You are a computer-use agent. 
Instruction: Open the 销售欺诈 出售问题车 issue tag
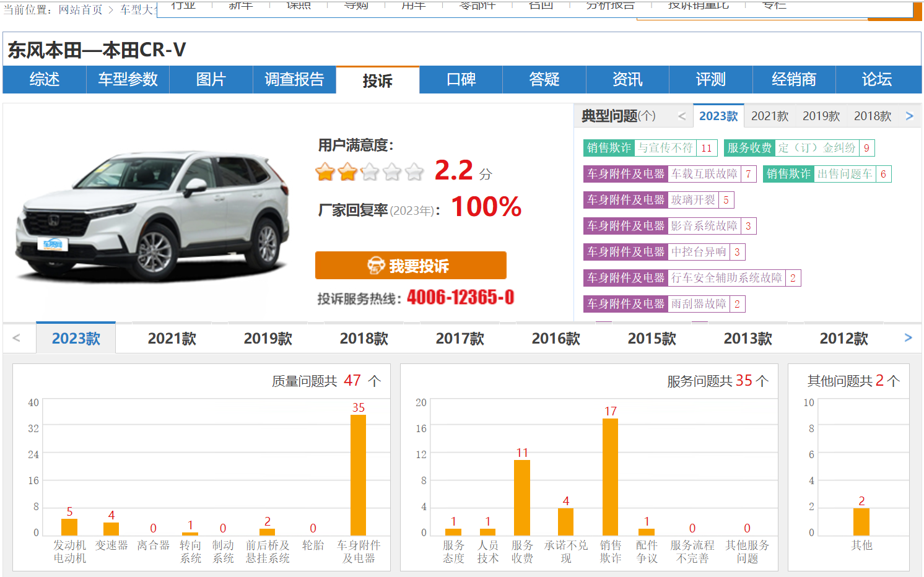pos(827,174)
